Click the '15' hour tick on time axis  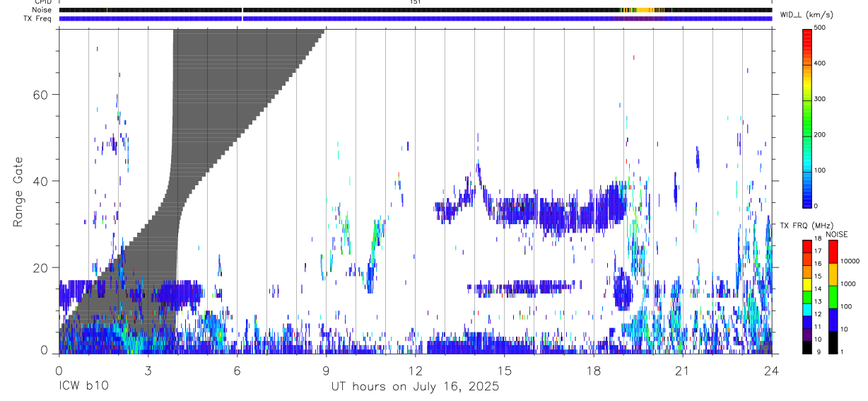point(505,371)
